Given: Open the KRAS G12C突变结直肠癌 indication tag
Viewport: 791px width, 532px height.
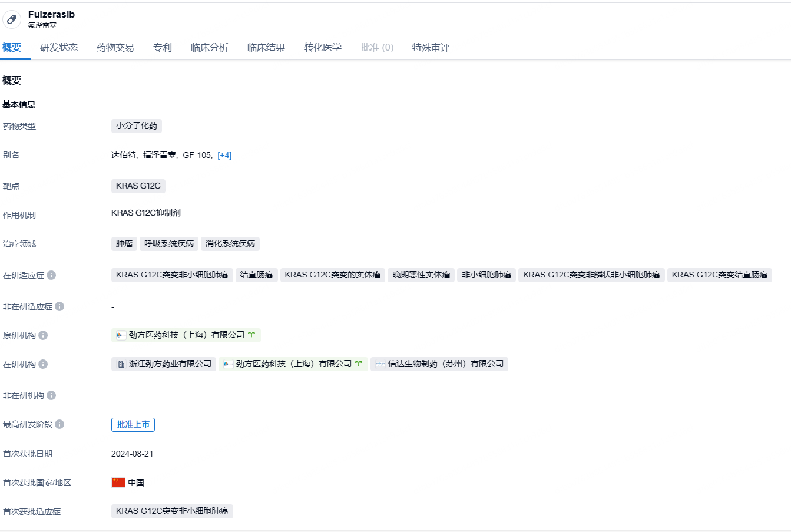Looking at the screenshot, I should pyautogui.click(x=720, y=275).
